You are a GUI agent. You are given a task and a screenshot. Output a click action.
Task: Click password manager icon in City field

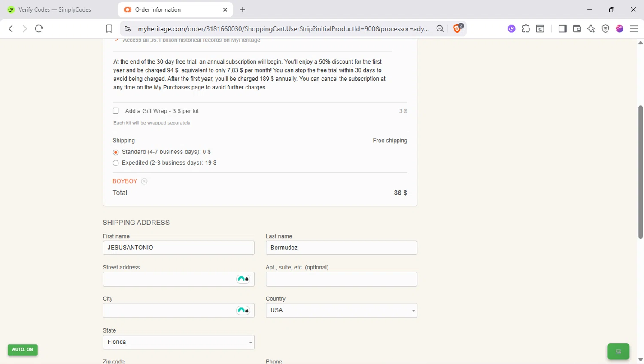coord(243,310)
